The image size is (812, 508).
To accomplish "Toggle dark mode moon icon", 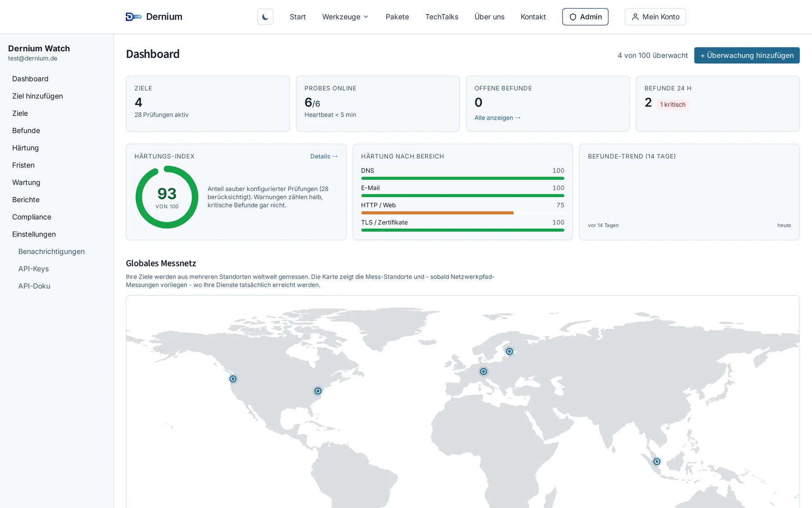I will [x=265, y=17].
